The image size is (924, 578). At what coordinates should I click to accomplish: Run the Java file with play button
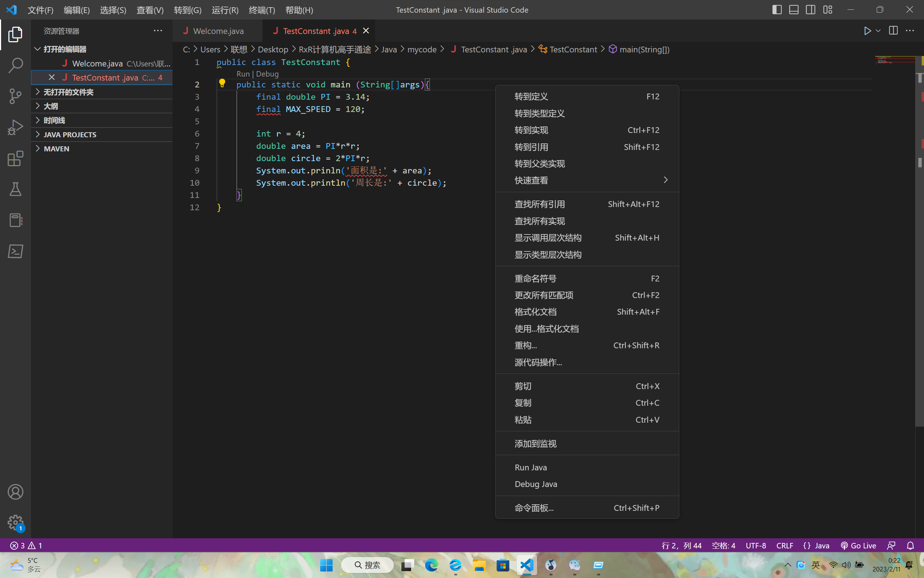[x=867, y=31]
